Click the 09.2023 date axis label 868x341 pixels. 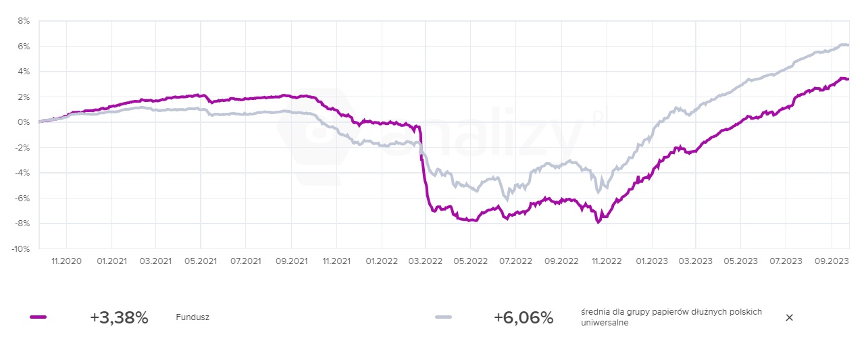[831, 260]
